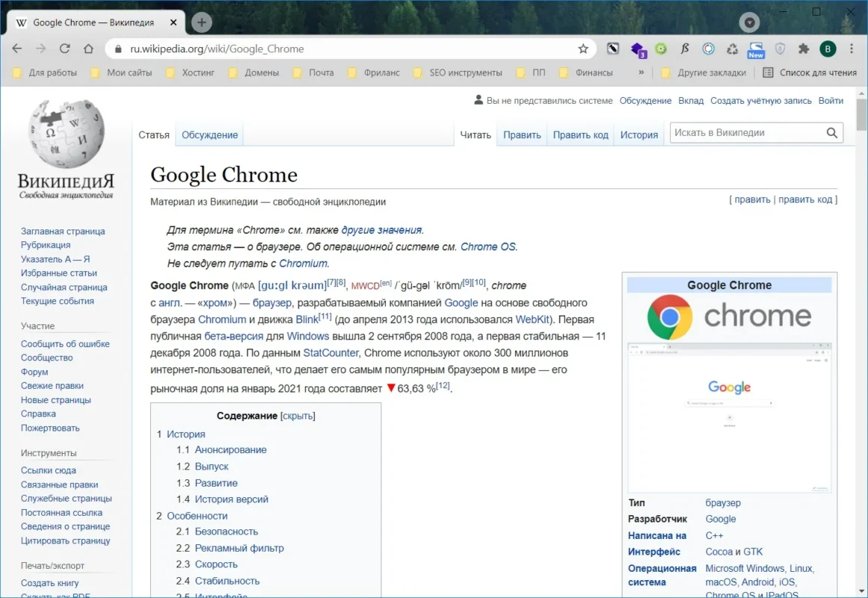
Task: Open the Хостинг bookmark folder
Action: pos(191,73)
